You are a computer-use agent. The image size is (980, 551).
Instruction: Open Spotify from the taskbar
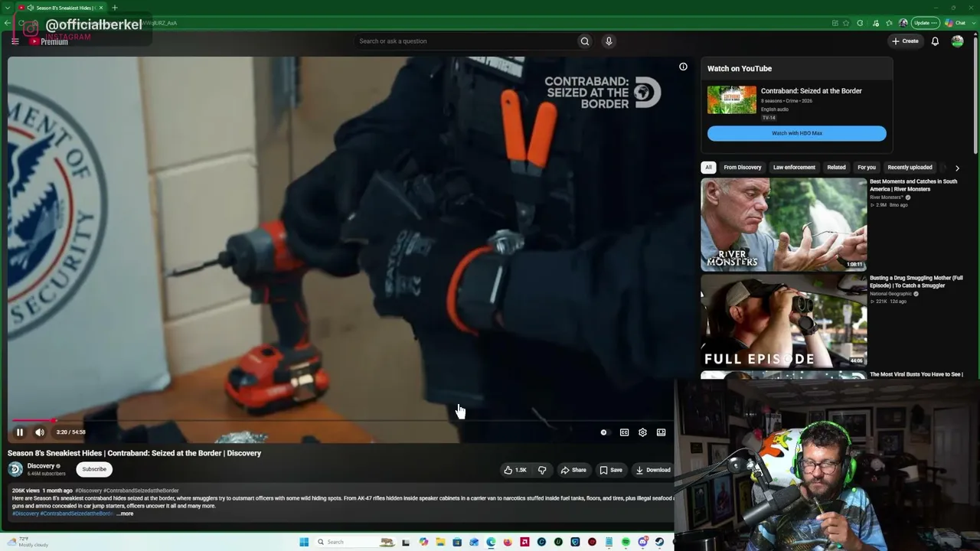click(x=626, y=542)
